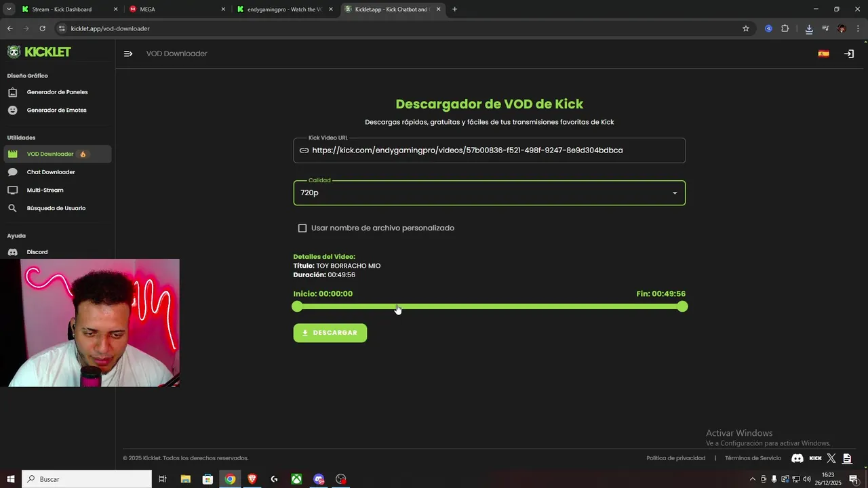
Task: Switch to the MEGA browser tab
Action: [176, 9]
